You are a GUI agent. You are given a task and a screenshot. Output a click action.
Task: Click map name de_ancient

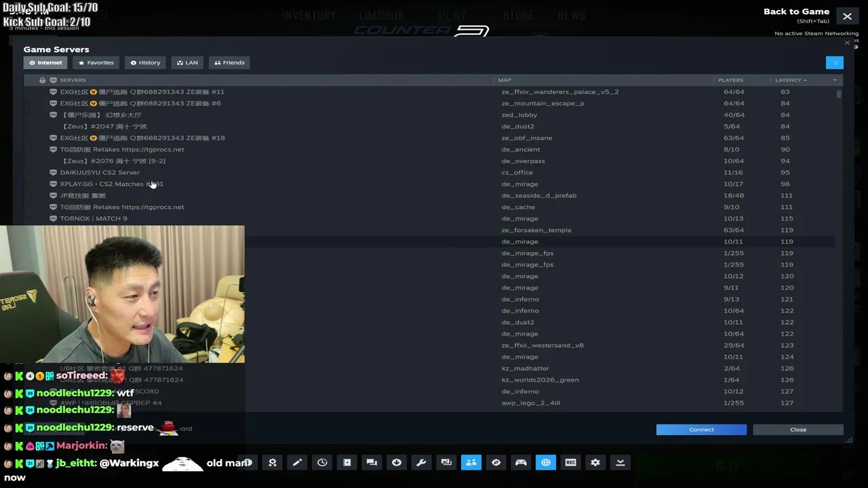click(521, 149)
